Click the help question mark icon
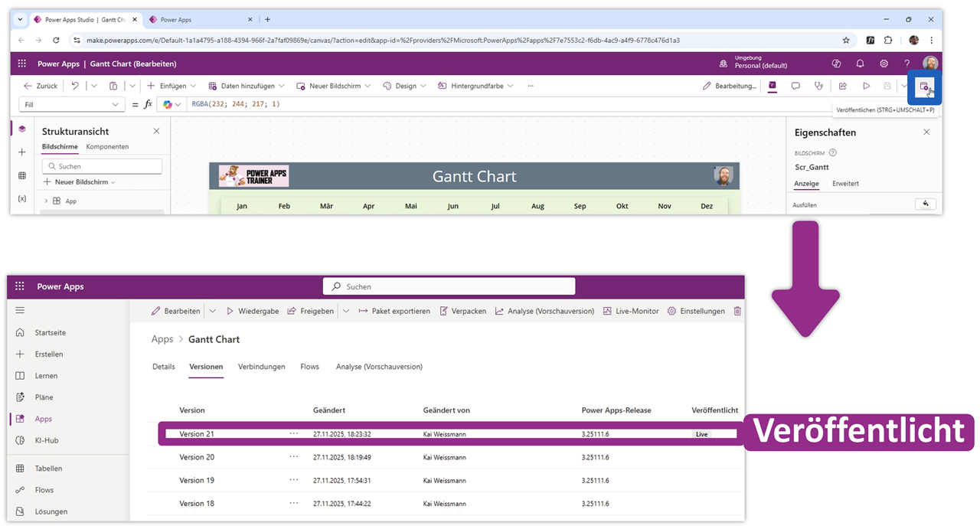 tap(906, 64)
